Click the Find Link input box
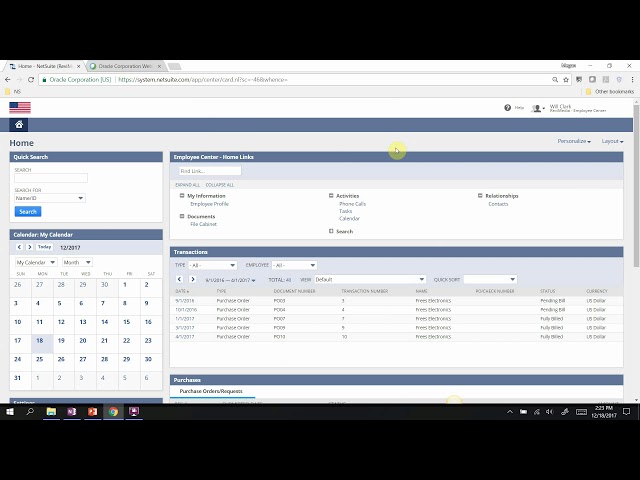The image size is (640, 480). pos(210,171)
